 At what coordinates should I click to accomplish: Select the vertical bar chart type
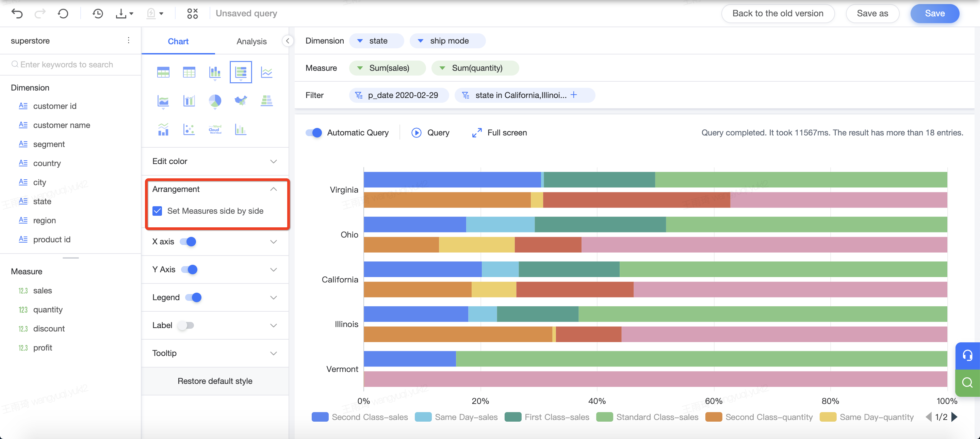[215, 72]
